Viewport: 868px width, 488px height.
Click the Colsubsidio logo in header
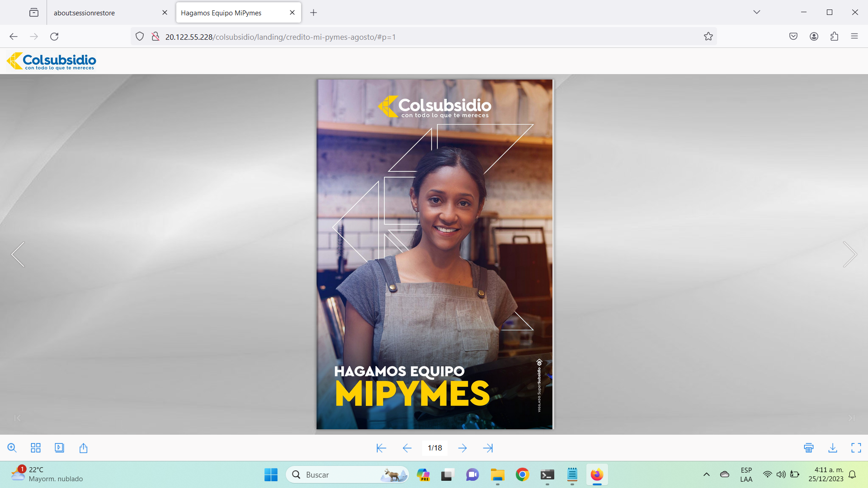click(x=52, y=61)
